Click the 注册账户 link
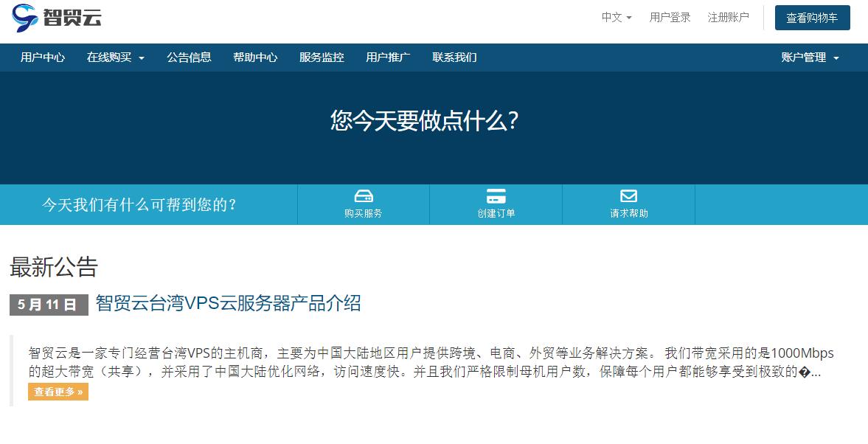The height and width of the screenshot is (444, 868). coord(728,17)
